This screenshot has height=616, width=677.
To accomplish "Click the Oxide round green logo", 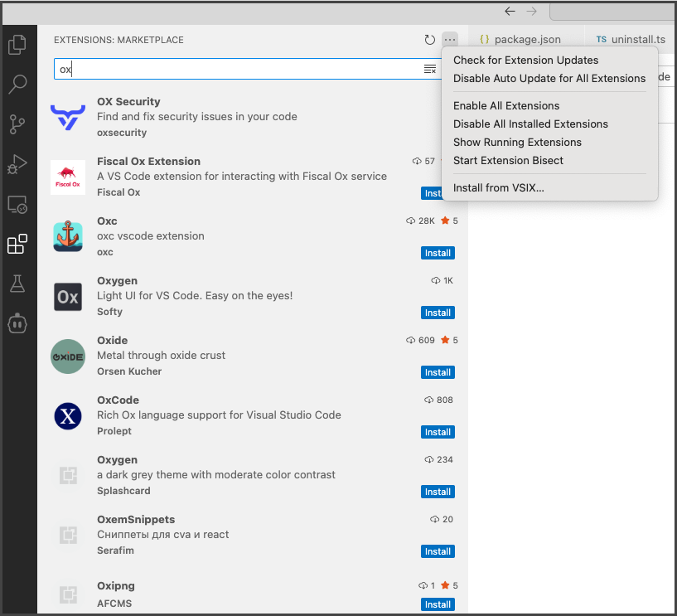I will 68,357.
